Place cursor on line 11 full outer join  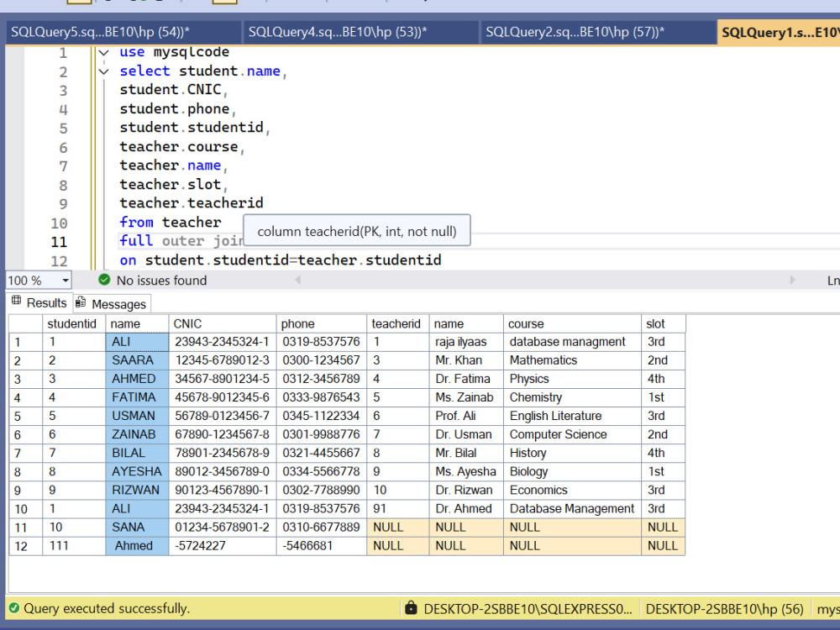pos(181,241)
